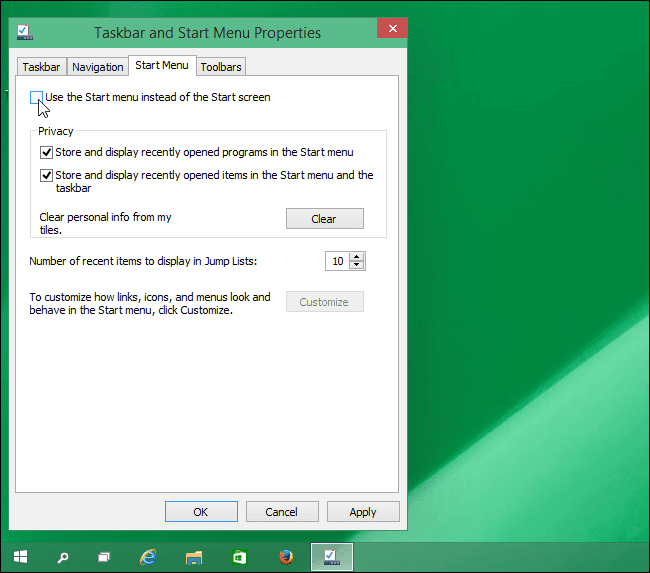Launch Internet Explorer from taskbar
The height and width of the screenshot is (573, 650).
click(x=148, y=557)
